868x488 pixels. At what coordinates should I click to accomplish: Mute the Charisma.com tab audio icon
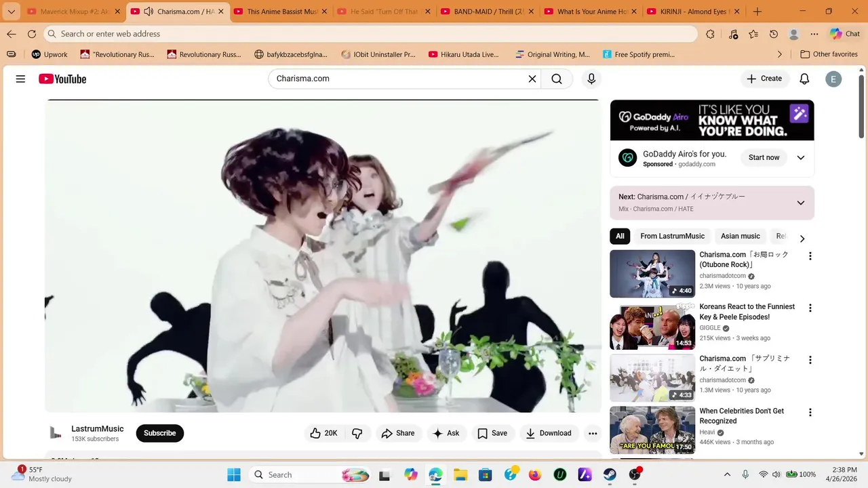point(149,12)
